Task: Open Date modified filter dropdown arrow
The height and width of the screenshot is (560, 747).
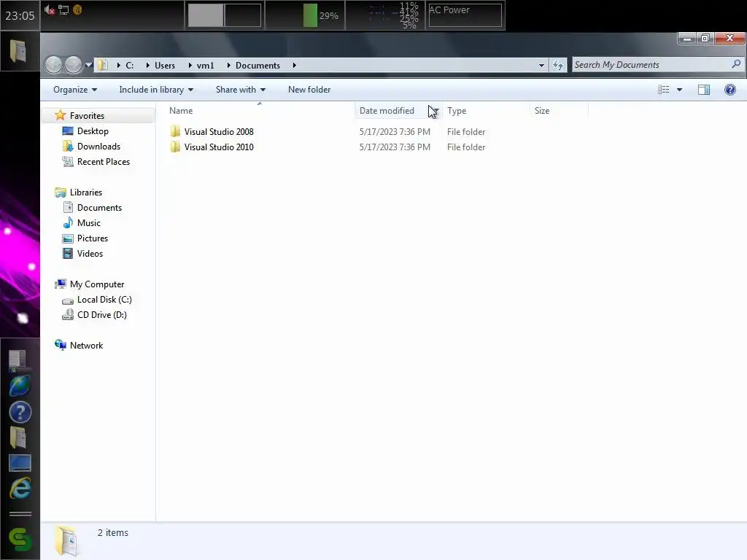Action: click(435, 111)
